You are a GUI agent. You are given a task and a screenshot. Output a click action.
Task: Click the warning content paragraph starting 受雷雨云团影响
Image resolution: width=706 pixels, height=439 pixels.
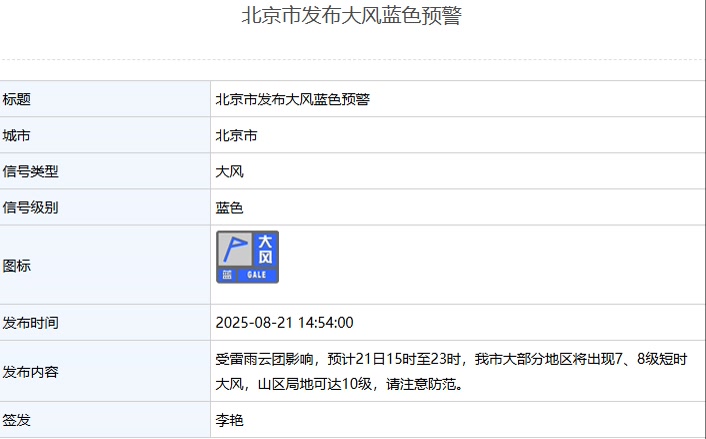[x=451, y=371]
